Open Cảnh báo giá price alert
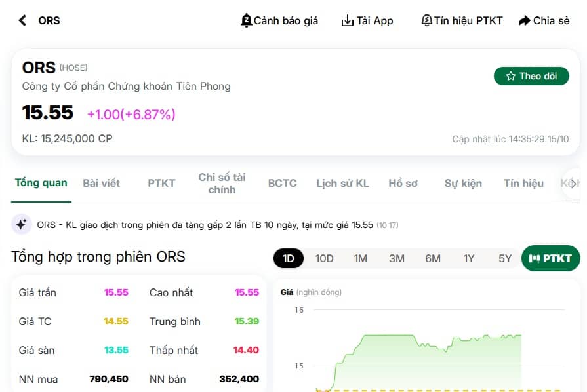Screen dimensions: 587x392 [279, 20]
